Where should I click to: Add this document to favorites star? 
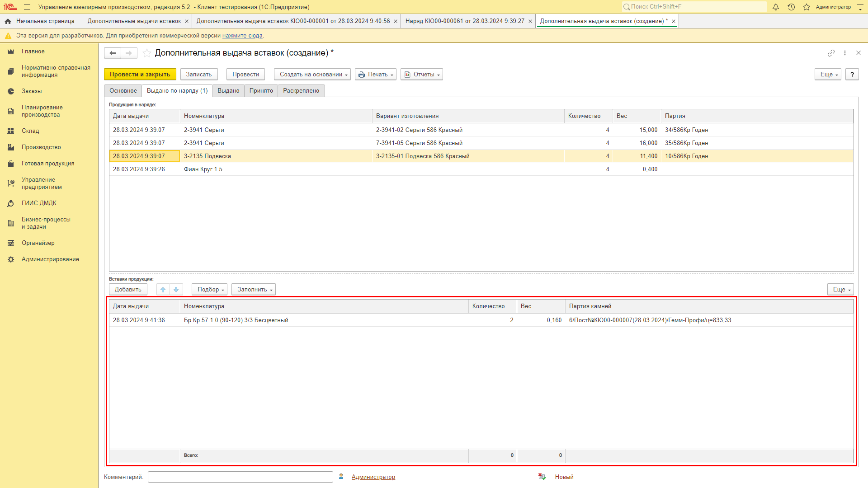pyautogui.click(x=147, y=53)
